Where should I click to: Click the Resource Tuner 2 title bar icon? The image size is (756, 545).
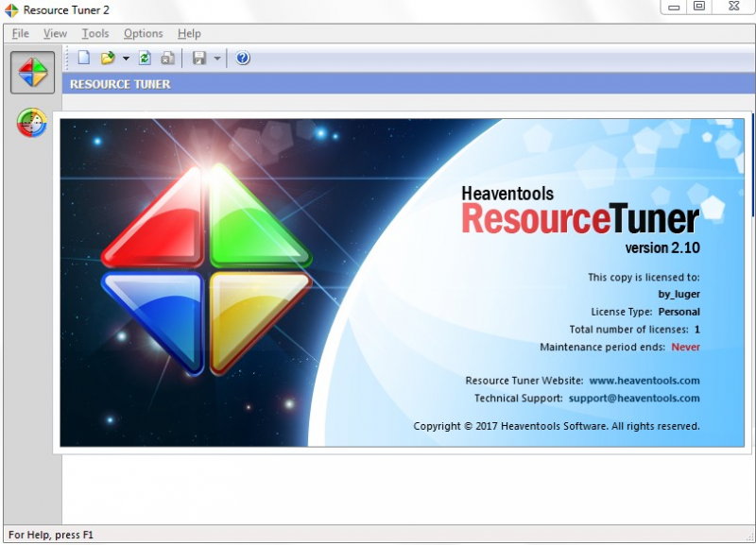11,9
